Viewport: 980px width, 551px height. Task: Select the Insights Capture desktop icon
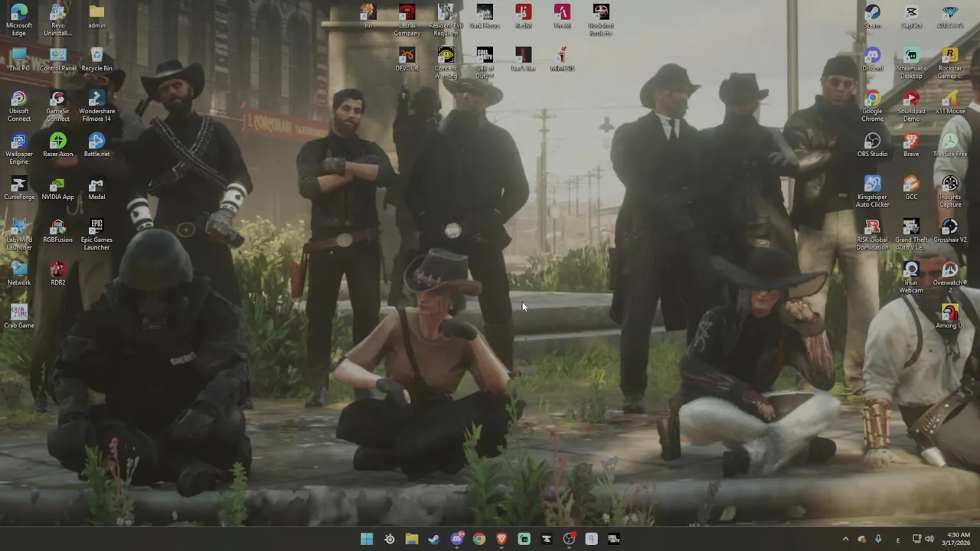950,191
